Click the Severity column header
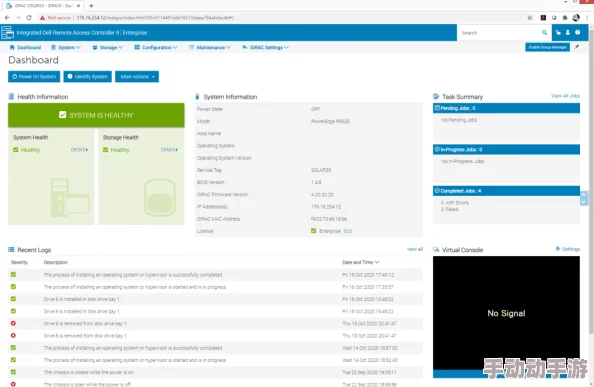The image size is (594, 387). click(x=19, y=262)
